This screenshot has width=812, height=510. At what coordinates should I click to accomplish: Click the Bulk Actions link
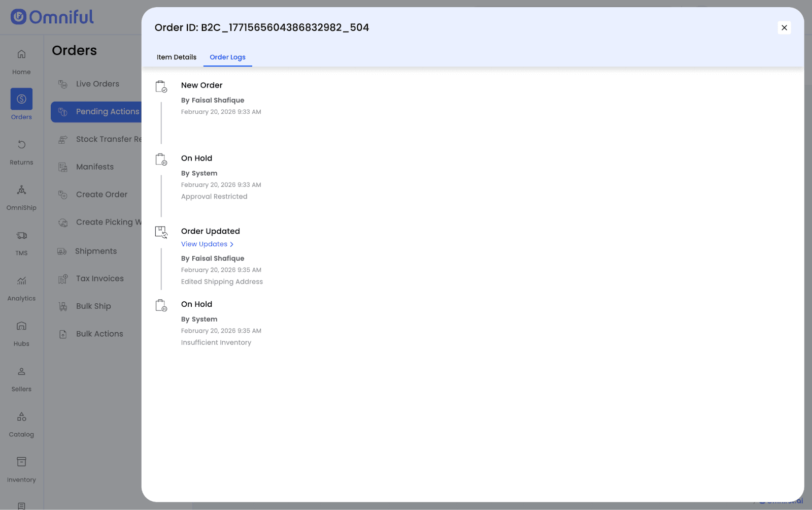pyautogui.click(x=99, y=334)
